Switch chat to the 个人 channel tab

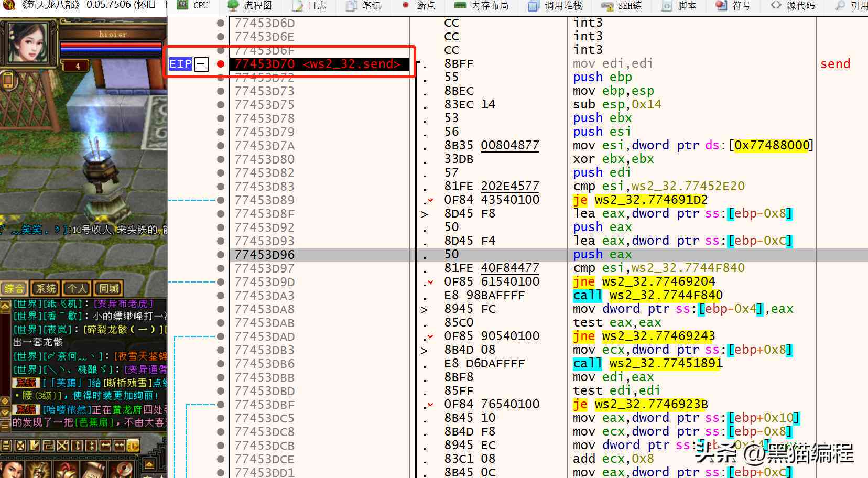[x=77, y=288]
